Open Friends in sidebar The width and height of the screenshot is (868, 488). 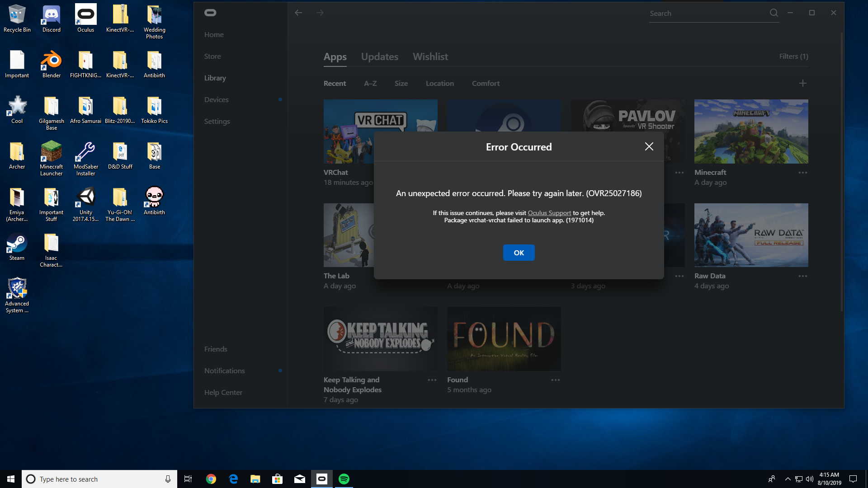pos(216,349)
